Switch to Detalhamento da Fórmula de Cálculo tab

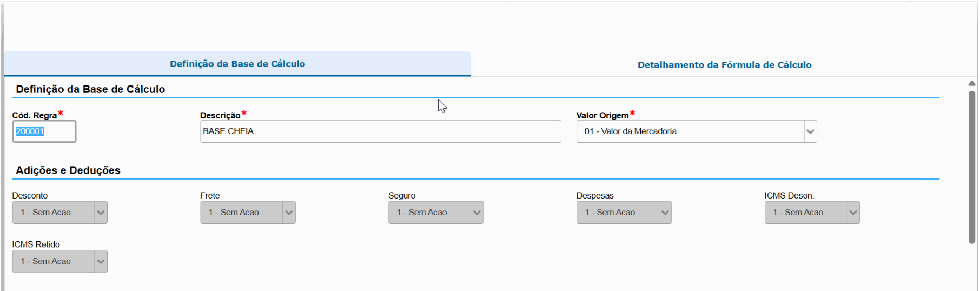[x=724, y=65]
